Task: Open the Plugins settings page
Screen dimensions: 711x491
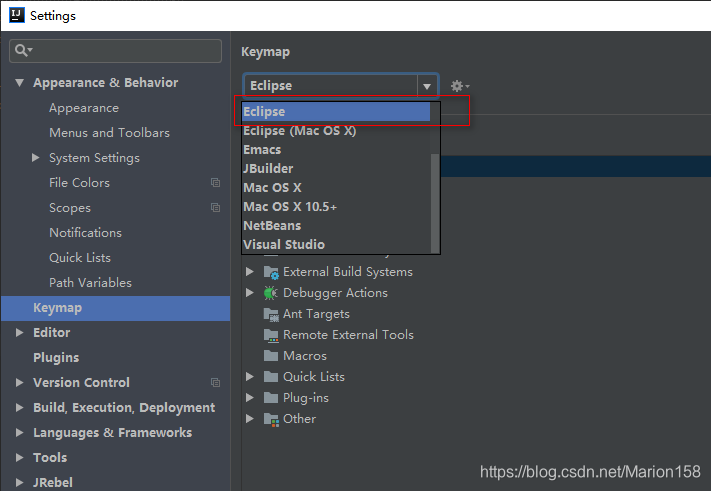Action: (56, 357)
